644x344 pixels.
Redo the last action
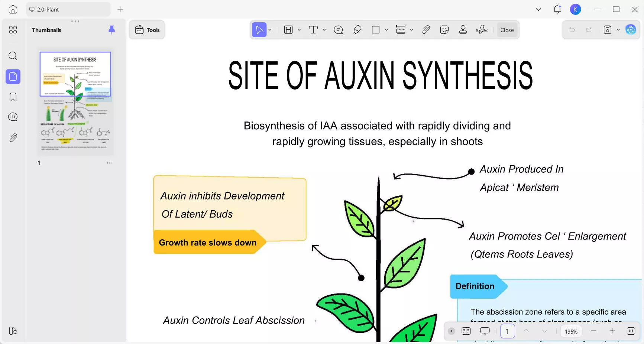[x=589, y=30]
